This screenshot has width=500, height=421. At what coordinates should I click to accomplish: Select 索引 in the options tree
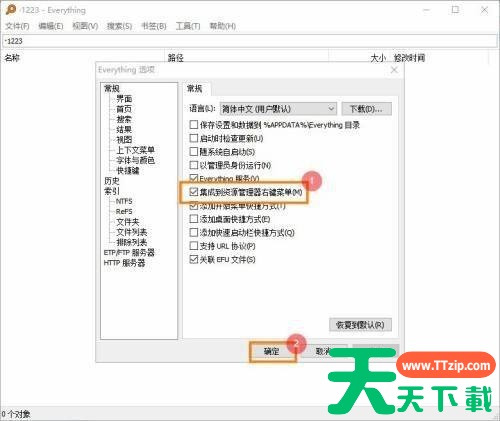point(112,191)
